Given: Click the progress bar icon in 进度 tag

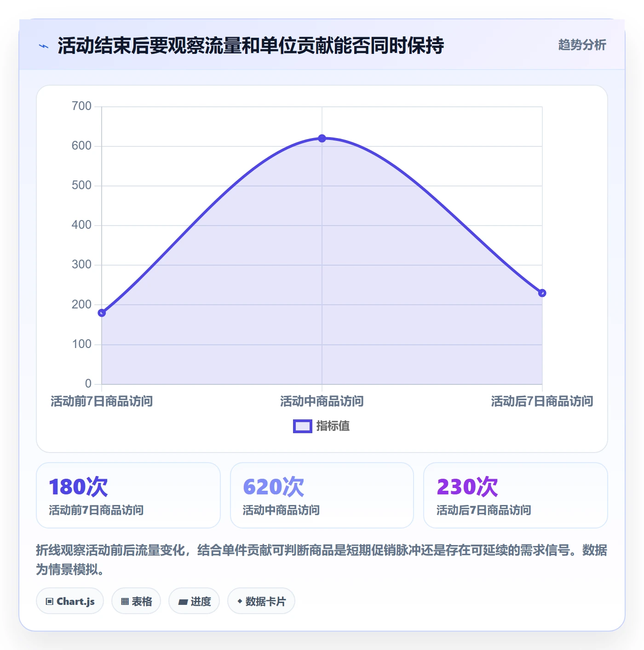Looking at the screenshot, I should [x=183, y=602].
